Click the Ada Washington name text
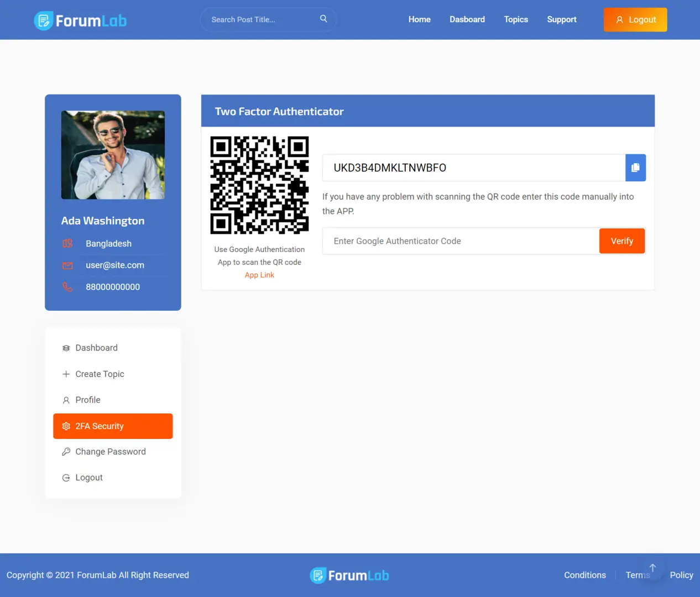The width and height of the screenshot is (700, 597). click(103, 221)
